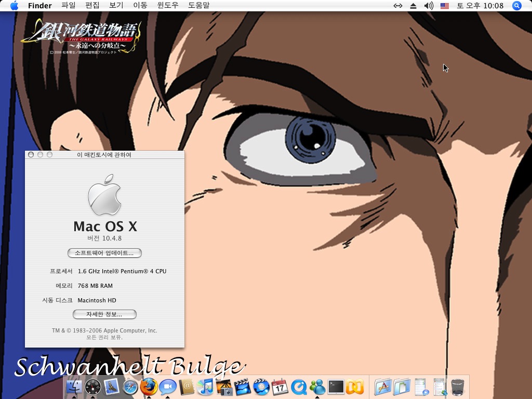Open the Apple menu
Image resolution: width=532 pixels, height=399 pixels.
click(14, 6)
